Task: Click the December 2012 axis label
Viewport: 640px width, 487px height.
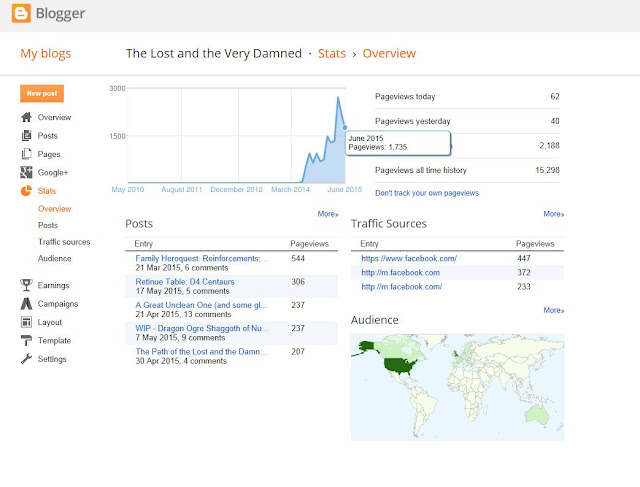Action: point(237,189)
